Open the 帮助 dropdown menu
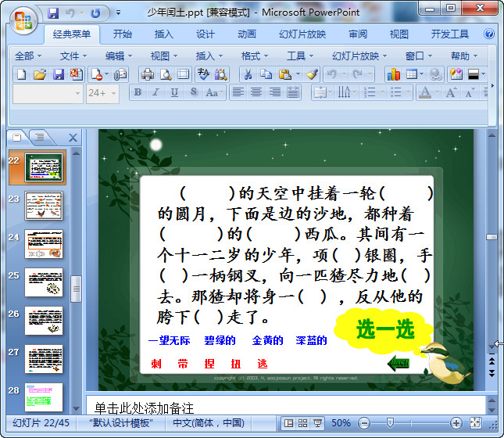This screenshot has height=438, width=504. (x=464, y=56)
